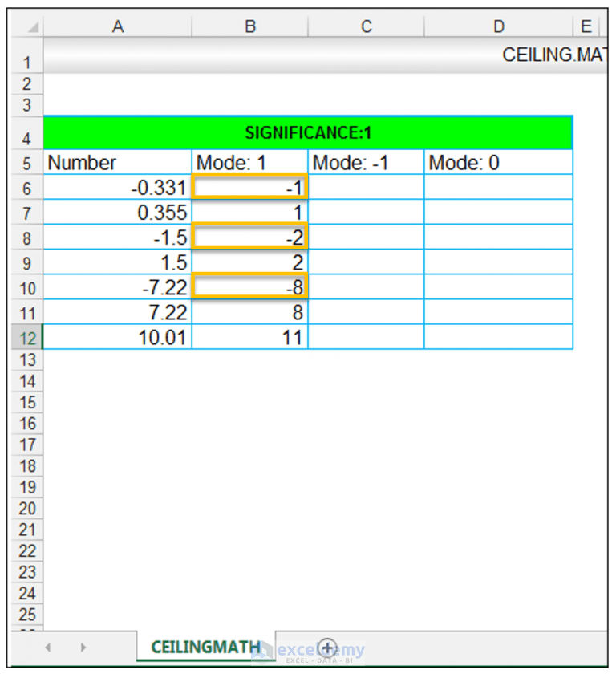This screenshot has width=616, height=678.
Task: Open the CEILINGMATH sheet tab
Action: click(206, 647)
